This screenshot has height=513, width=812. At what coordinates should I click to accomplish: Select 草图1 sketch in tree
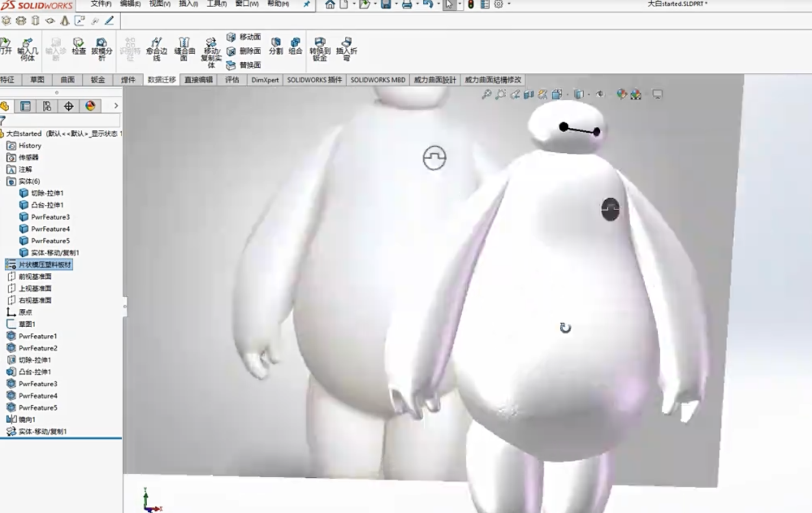point(21,324)
